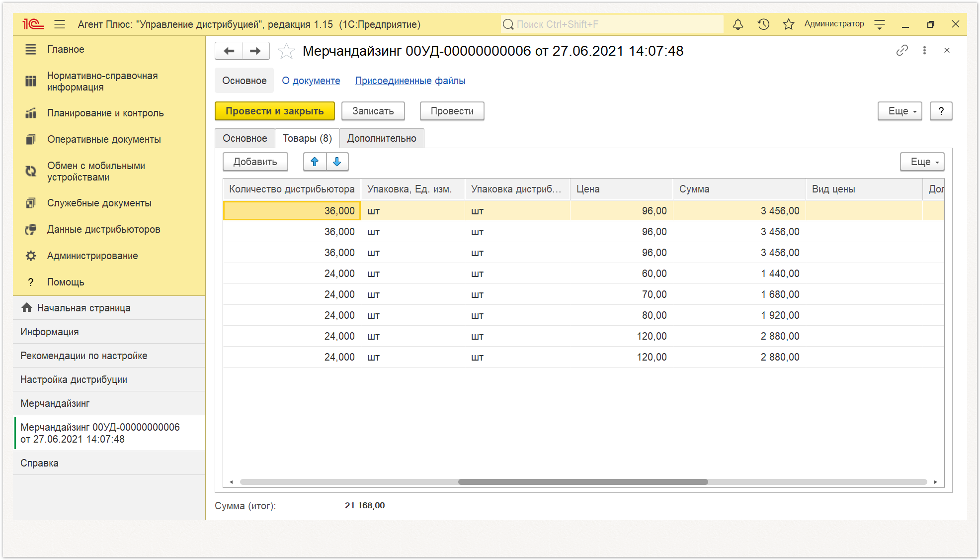
Task: Click Провести и закрыть button
Action: tap(274, 111)
